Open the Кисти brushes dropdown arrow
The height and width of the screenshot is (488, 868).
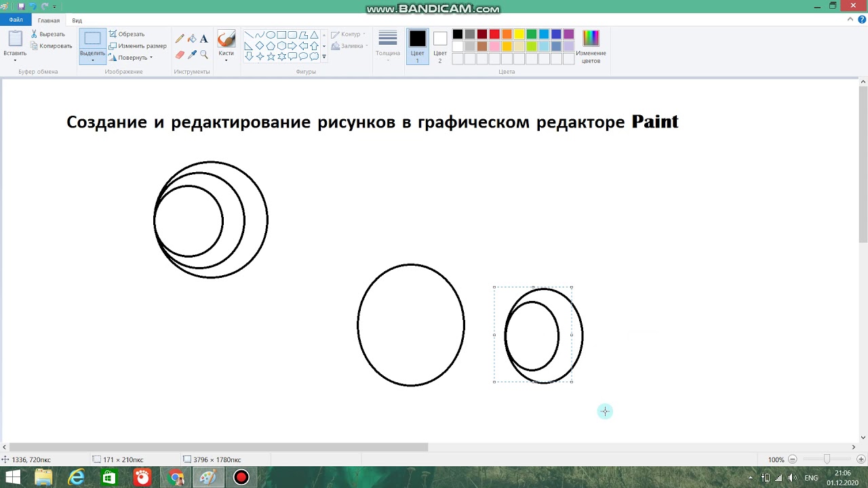(x=226, y=60)
